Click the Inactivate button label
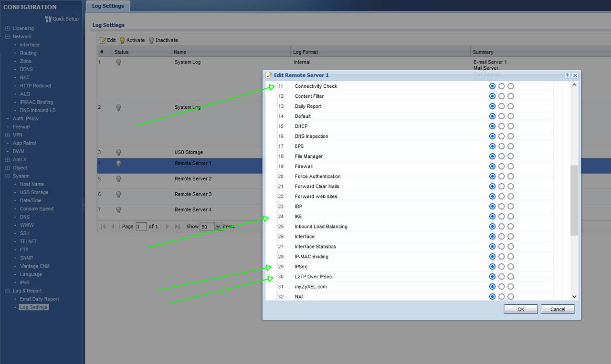This screenshot has height=364, width=611. [167, 40]
